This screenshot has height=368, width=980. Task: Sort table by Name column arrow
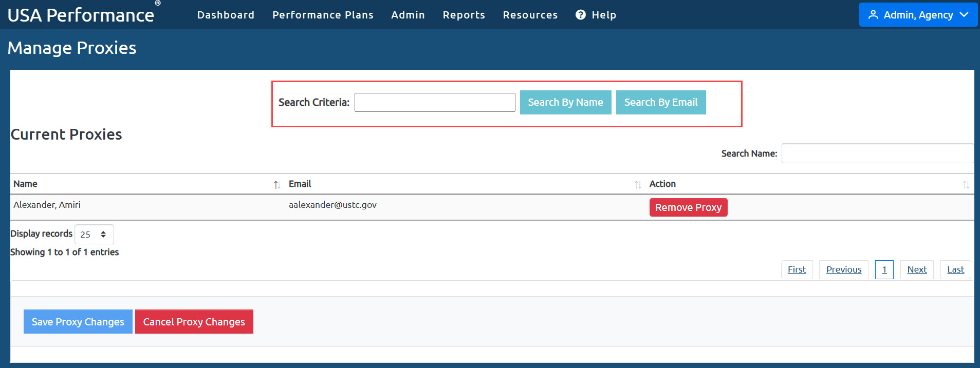[276, 184]
